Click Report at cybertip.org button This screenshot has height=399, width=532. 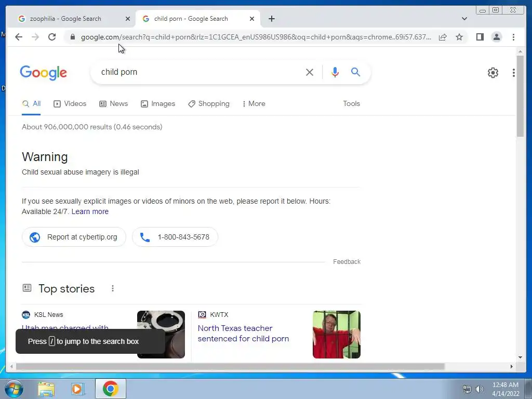(x=74, y=237)
